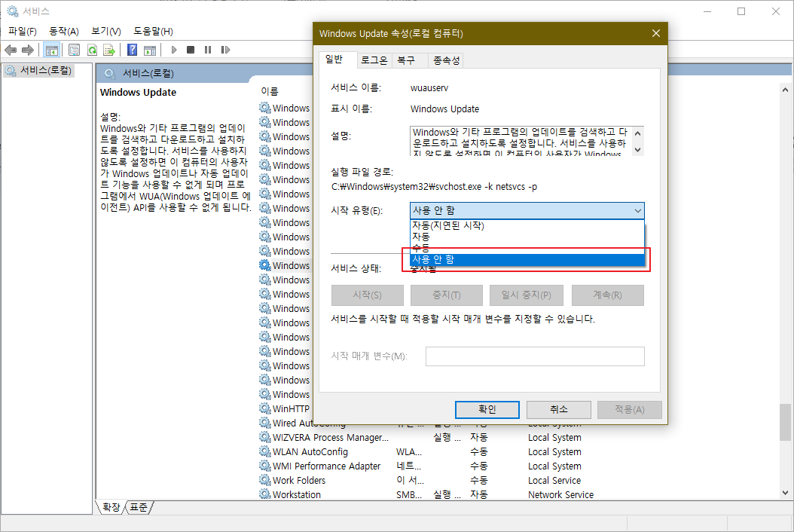Click the Pause Service toolbar icon
The height and width of the screenshot is (532, 794).
(208, 50)
